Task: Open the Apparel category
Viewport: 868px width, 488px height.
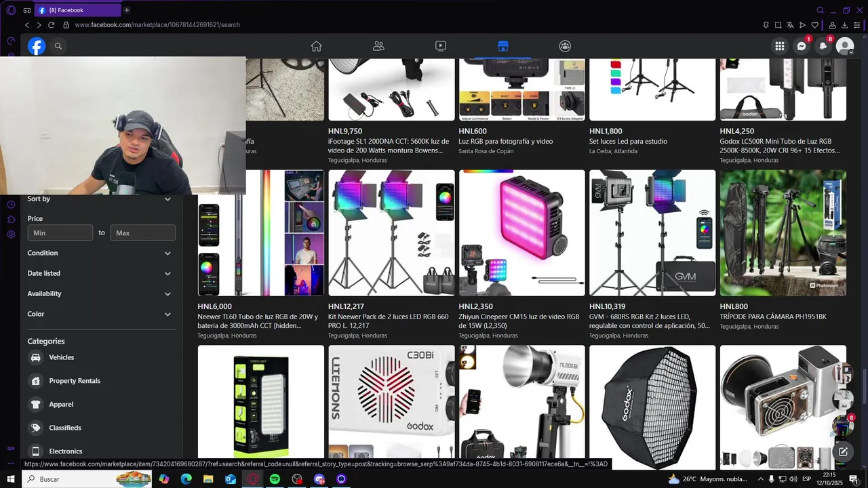Action: click(100, 404)
